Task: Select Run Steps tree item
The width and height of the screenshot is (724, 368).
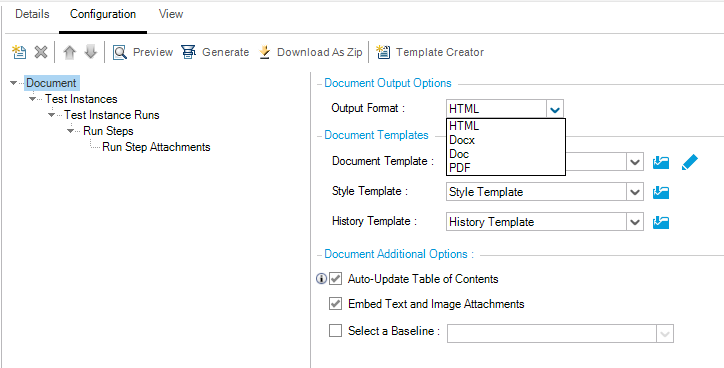Action: coord(108,131)
